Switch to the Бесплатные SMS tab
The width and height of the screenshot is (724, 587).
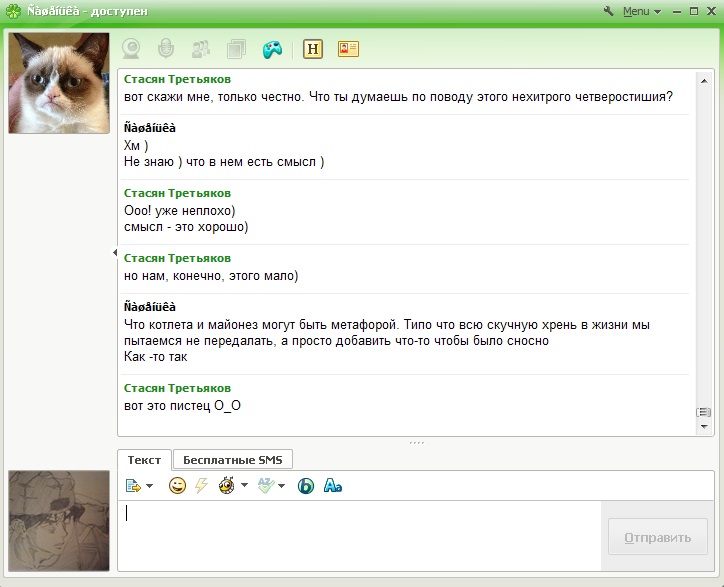point(232,460)
